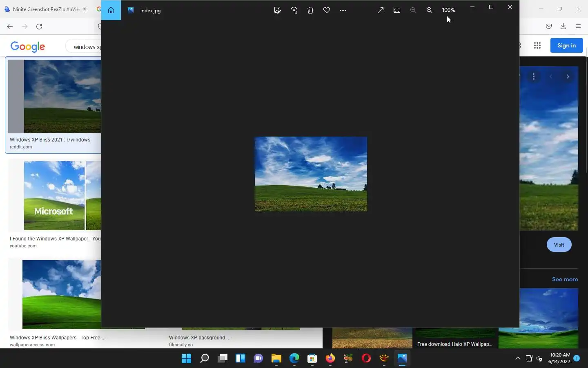Zoom out of the photo
This screenshot has width=588, height=368.
tap(413, 10)
